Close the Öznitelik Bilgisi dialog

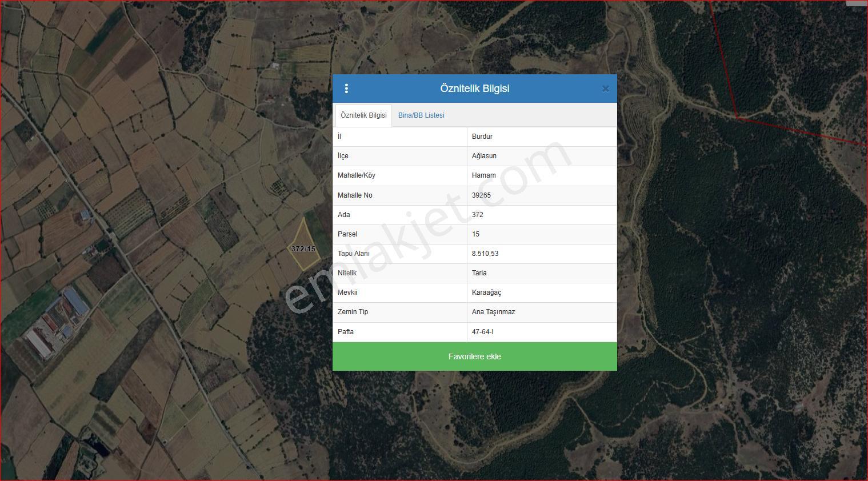tap(606, 89)
